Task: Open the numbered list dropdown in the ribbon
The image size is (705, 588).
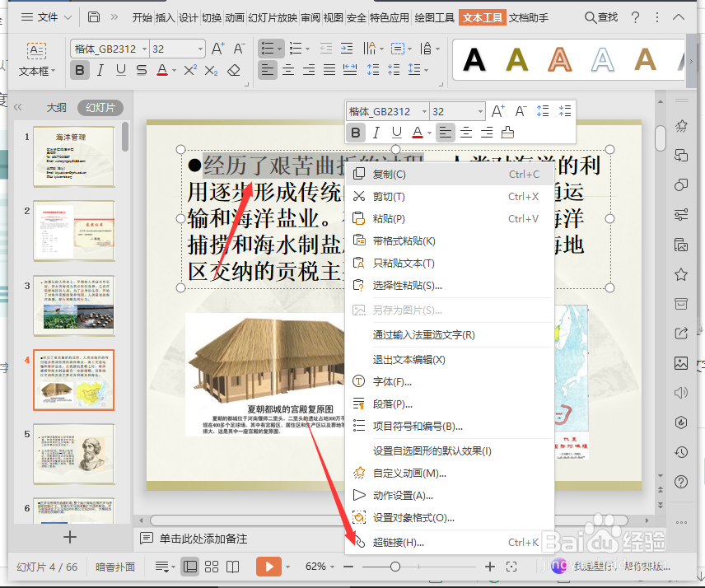Action: tap(307, 49)
